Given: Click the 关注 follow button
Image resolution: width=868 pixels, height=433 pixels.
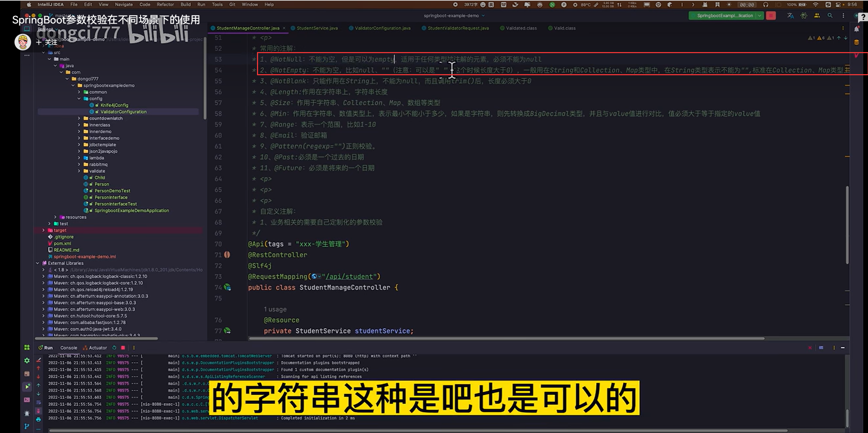Looking at the screenshot, I should pyautogui.click(x=47, y=42).
